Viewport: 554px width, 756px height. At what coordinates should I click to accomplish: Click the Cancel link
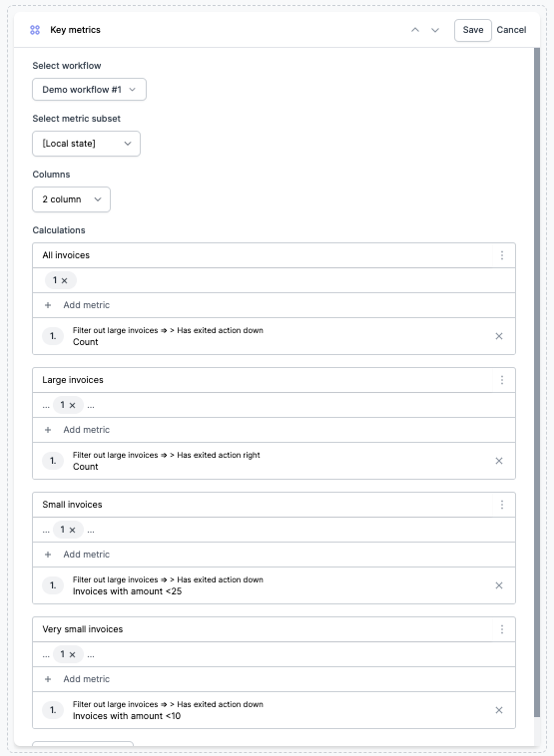point(511,30)
